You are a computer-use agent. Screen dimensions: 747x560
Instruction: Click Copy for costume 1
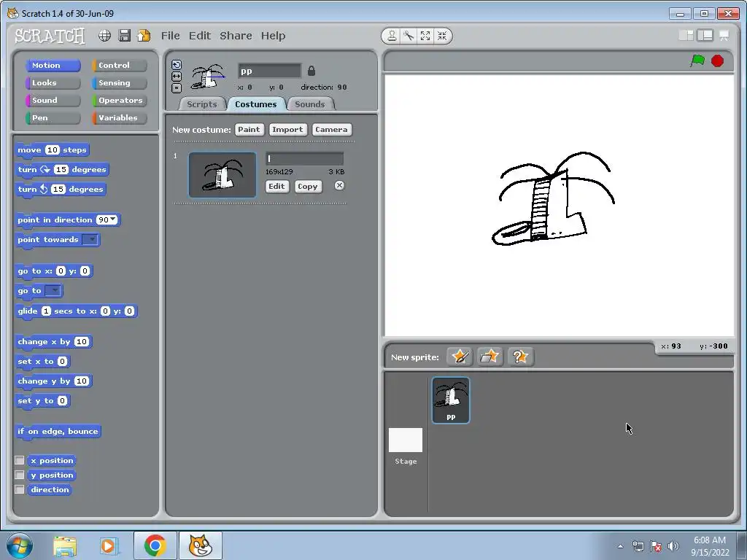(x=308, y=186)
